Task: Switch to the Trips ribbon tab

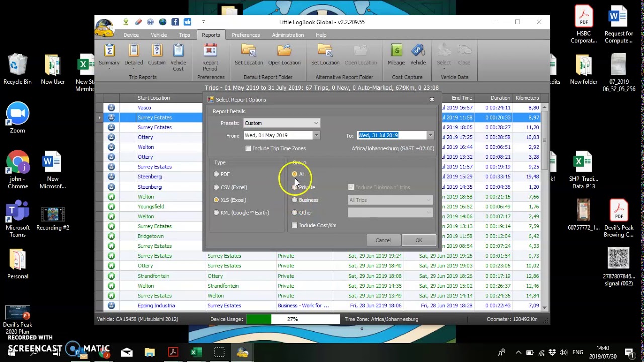Action: [x=185, y=35]
